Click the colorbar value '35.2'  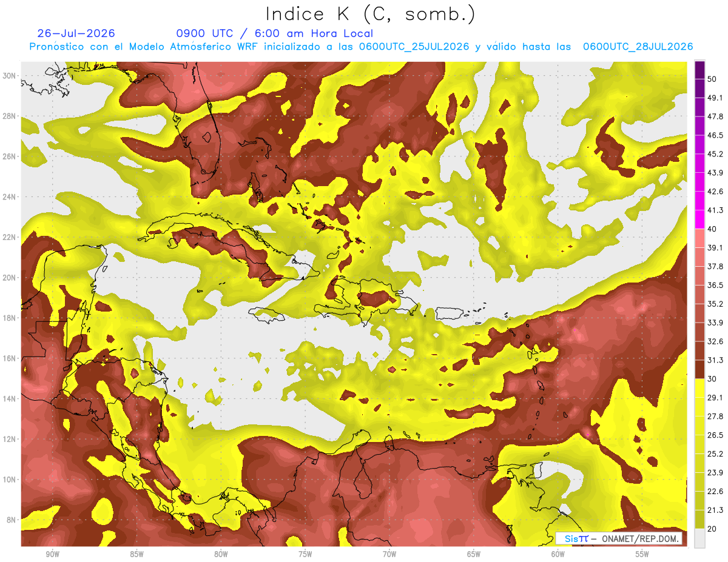click(715, 304)
